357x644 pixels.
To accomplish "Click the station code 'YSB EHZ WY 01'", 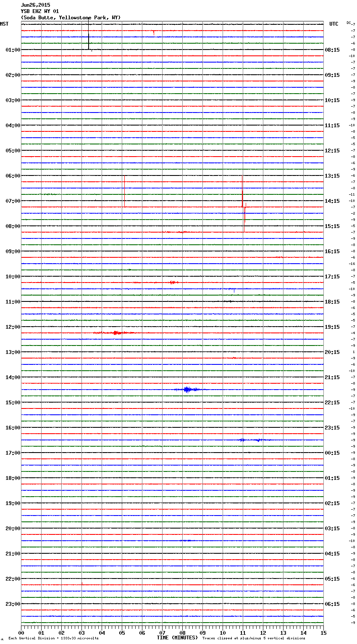I will [40, 11].
